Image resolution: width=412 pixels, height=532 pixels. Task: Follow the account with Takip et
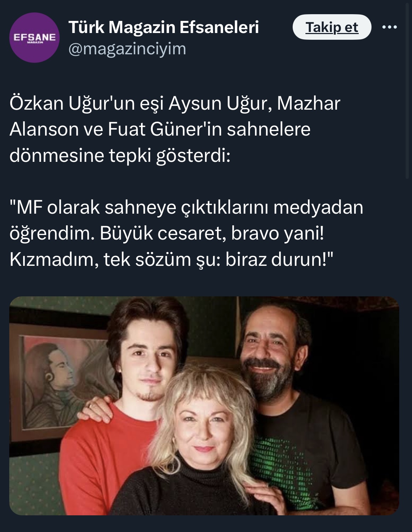tap(332, 27)
